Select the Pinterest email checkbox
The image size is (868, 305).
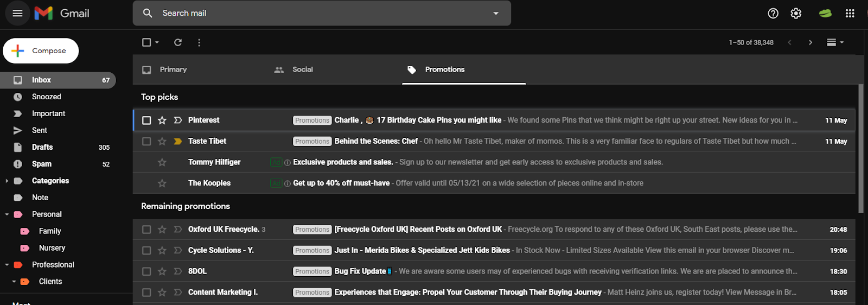(146, 120)
